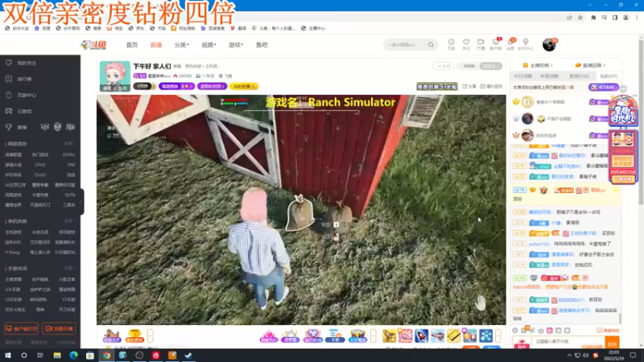Image resolution: width=644 pixels, height=362 pixels.
Task: Click the system volume tray icon
Action: (586, 356)
